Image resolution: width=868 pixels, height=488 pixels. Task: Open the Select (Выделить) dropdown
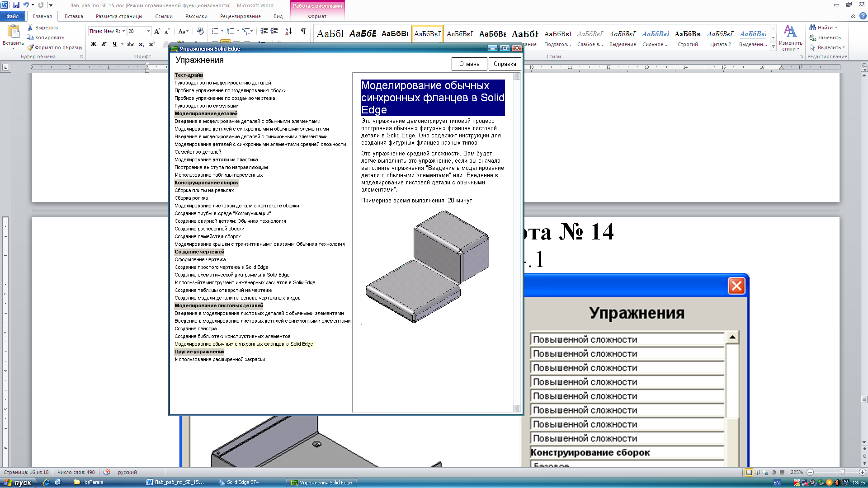click(827, 47)
